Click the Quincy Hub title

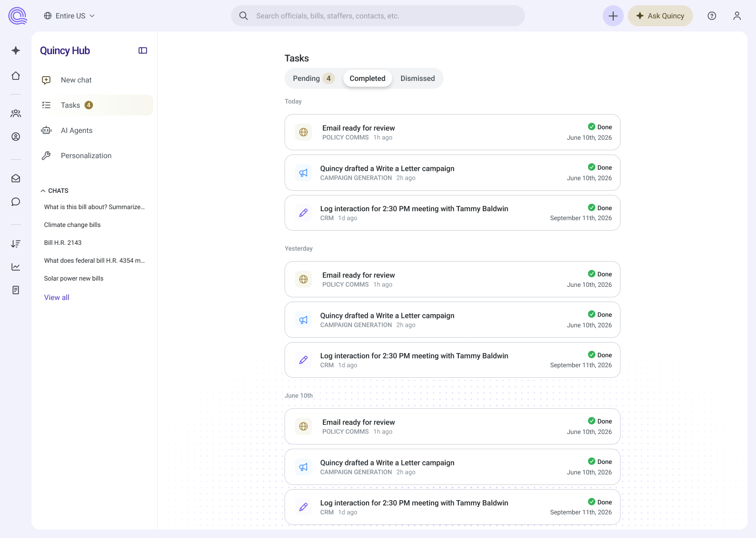click(x=65, y=50)
